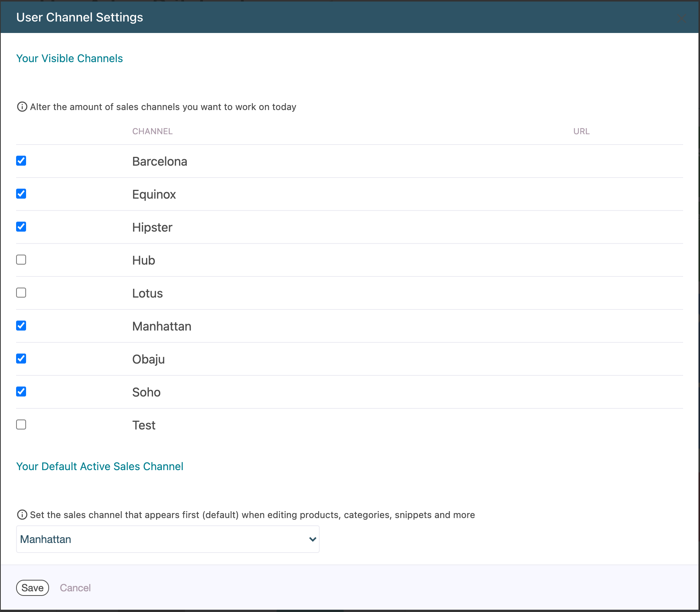Close the User Channel Settings dialog
The height and width of the screenshot is (612, 700).
tap(681, 18)
